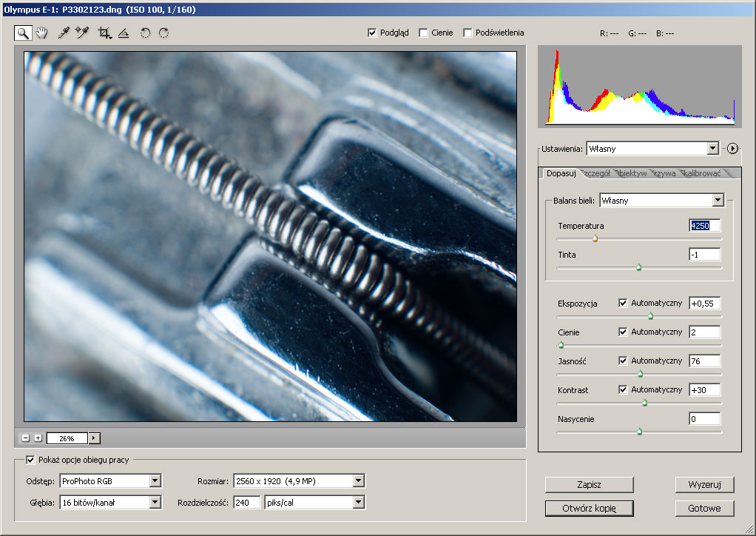This screenshot has height=536, width=756.
Task: Rotate image clockwise
Action: [x=163, y=33]
